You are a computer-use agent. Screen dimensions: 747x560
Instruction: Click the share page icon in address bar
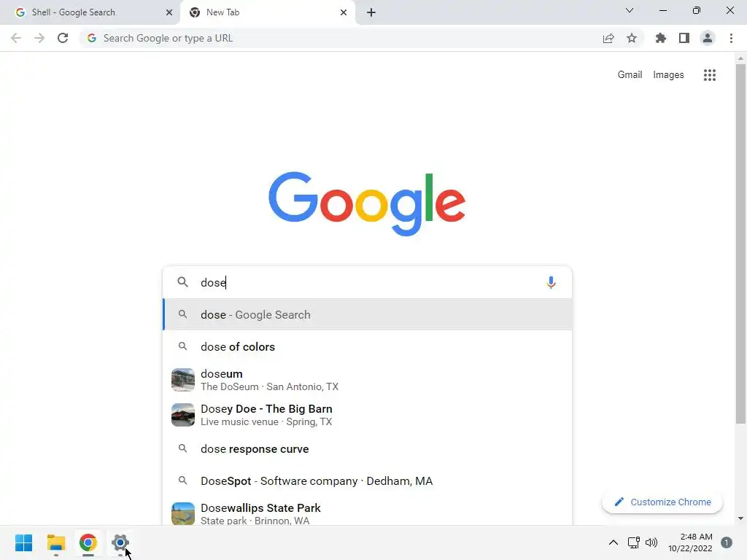coord(608,39)
